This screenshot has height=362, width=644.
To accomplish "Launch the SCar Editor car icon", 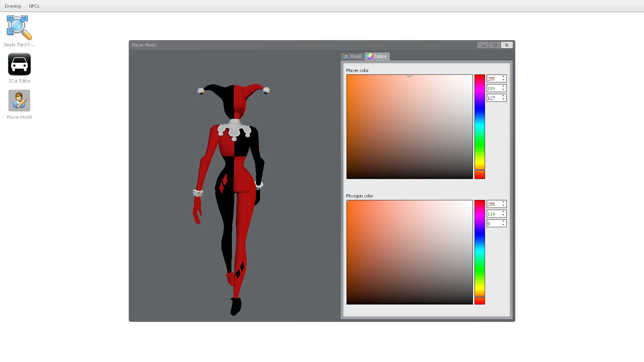I will point(19,68).
